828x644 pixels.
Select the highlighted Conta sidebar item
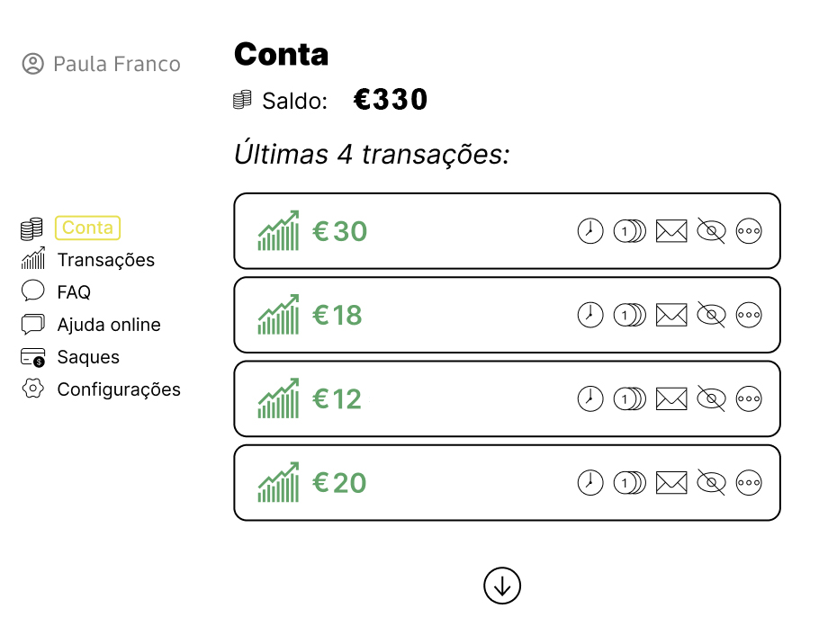(x=87, y=228)
